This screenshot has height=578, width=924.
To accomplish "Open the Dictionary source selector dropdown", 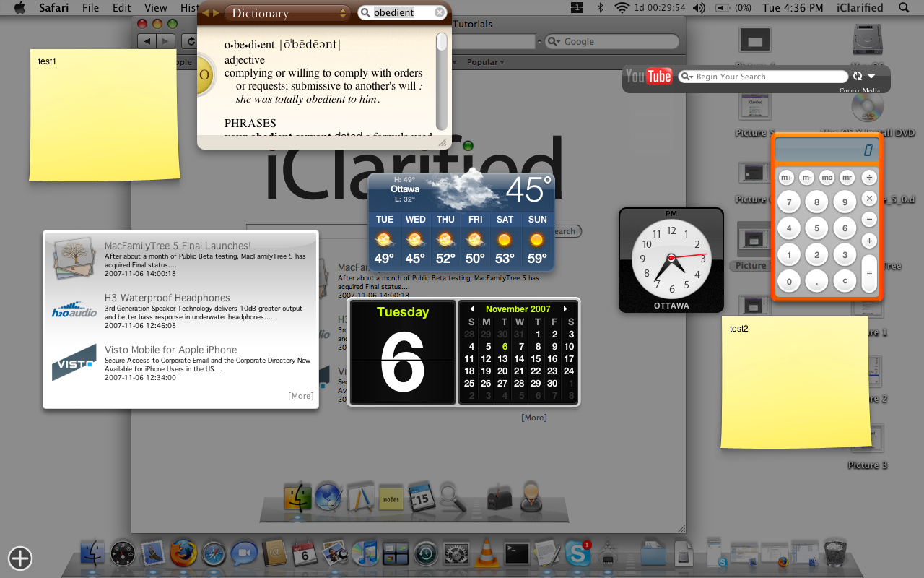I will click(287, 13).
